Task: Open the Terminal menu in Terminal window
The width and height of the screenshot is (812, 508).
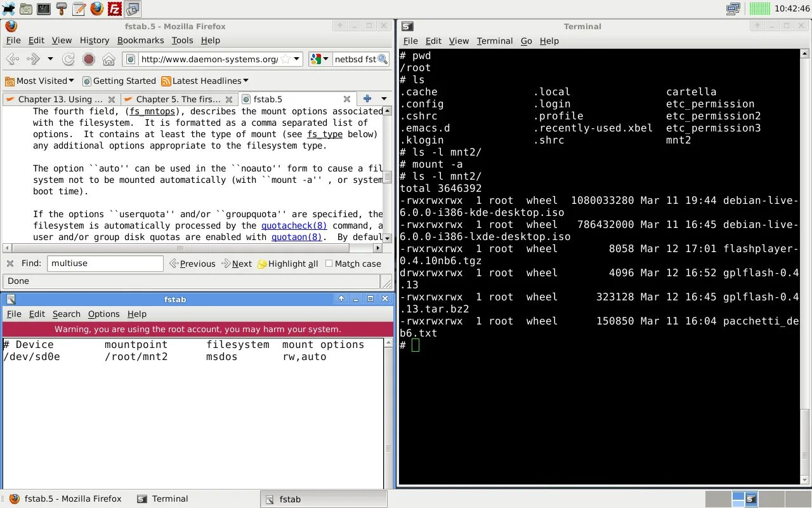Action: [x=495, y=41]
